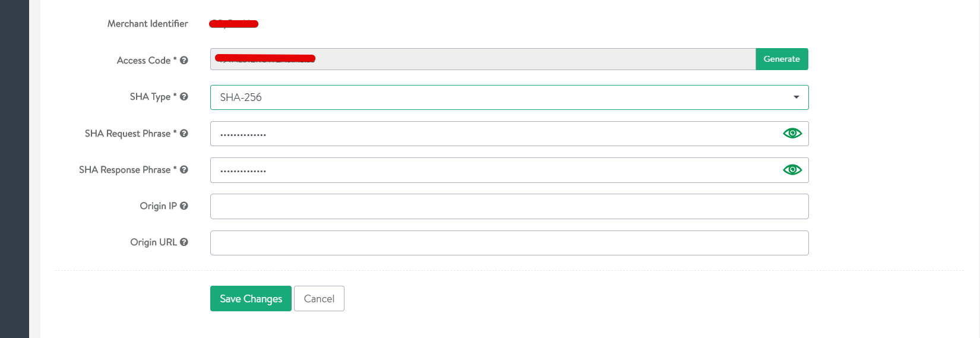Click the help icon beside Origin IP
The height and width of the screenshot is (338, 980).
click(184, 206)
